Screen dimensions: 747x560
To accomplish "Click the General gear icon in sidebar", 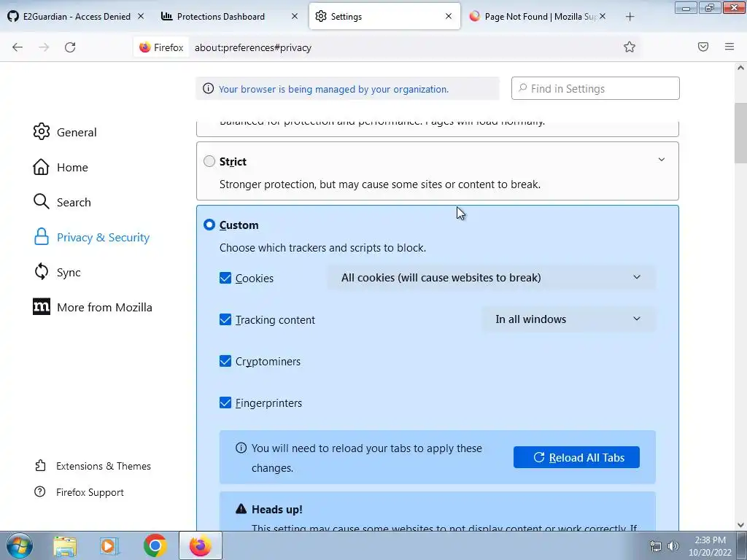I will click(x=42, y=132).
